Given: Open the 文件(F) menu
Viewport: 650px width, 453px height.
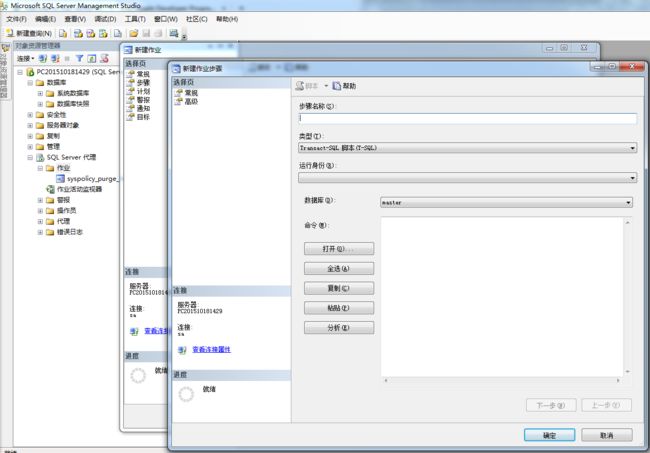Looking at the screenshot, I should tap(16, 19).
